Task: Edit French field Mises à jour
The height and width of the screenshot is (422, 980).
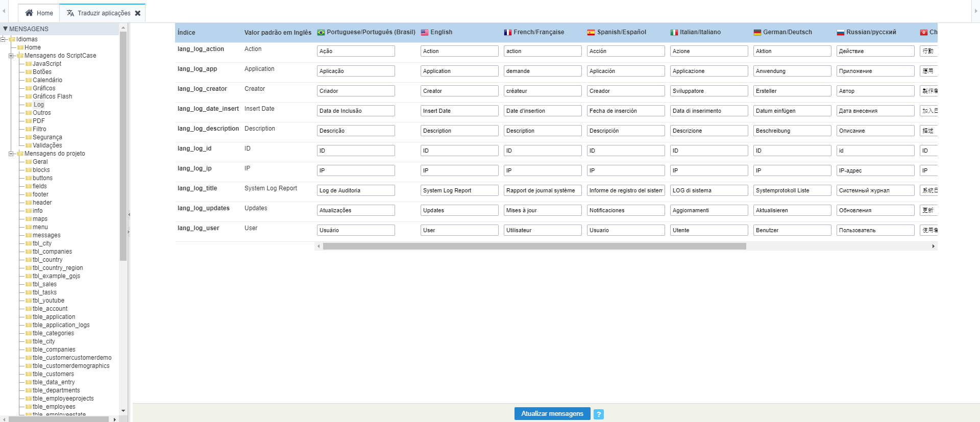Action: (x=543, y=210)
